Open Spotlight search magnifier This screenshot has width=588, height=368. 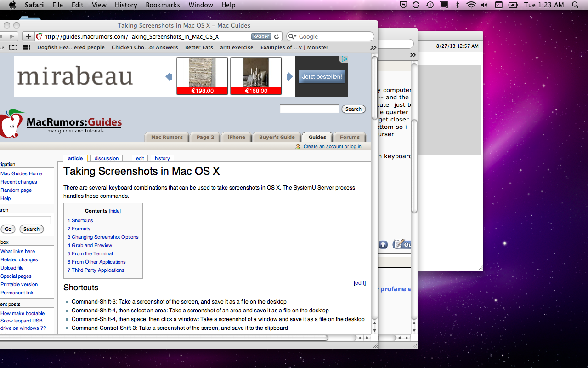575,5
